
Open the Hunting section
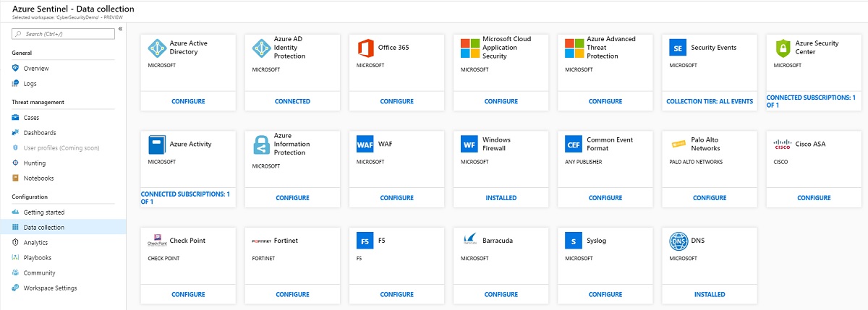click(35, 163)
